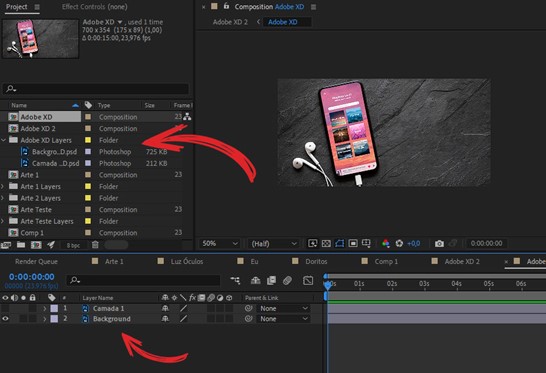
Task: Delete selected item with trash icon
Action: click(95, 245)
